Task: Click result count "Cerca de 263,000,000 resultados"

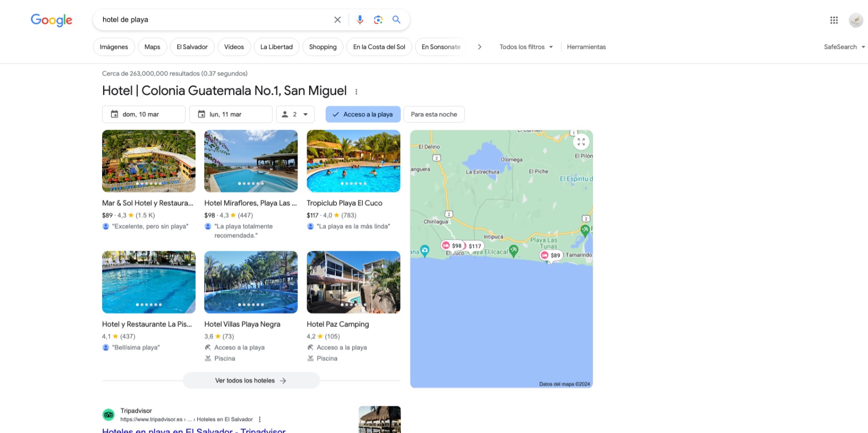Action: [x=175, y=74]
